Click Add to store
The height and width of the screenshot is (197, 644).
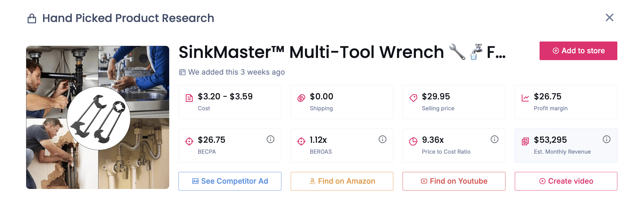click(x=578, y=50)
